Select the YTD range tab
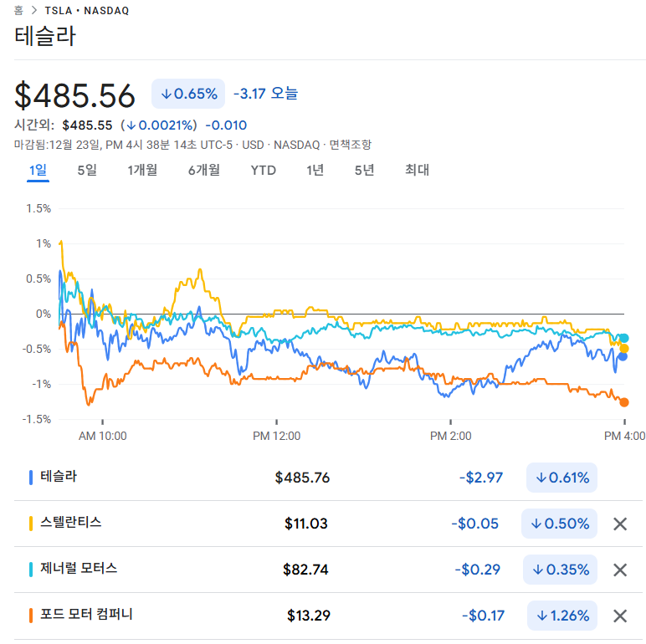Screen dimensions: 646x644 tap(263, 171)
